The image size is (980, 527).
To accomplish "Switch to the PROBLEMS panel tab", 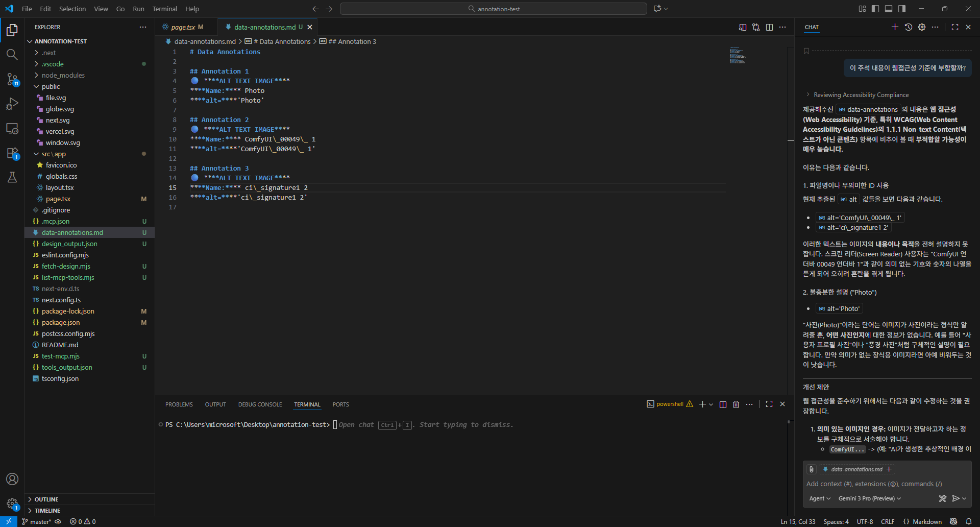I will (179, 404).
